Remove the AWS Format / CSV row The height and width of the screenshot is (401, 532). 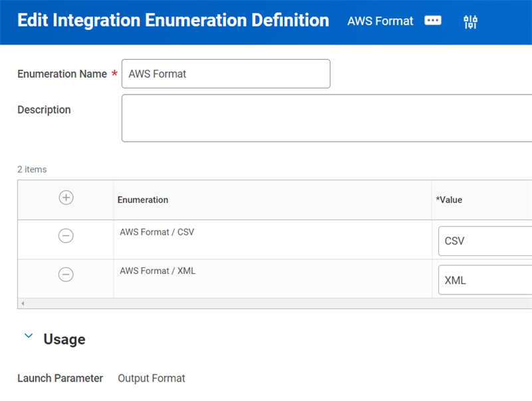66,235
